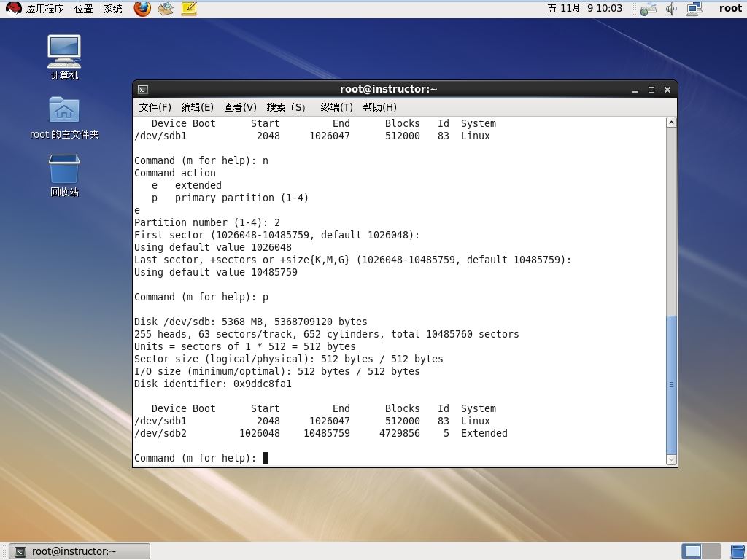Click the '255 heads, 63 sectors/track' line
The image size is (747, 560).
pos(326,334)
